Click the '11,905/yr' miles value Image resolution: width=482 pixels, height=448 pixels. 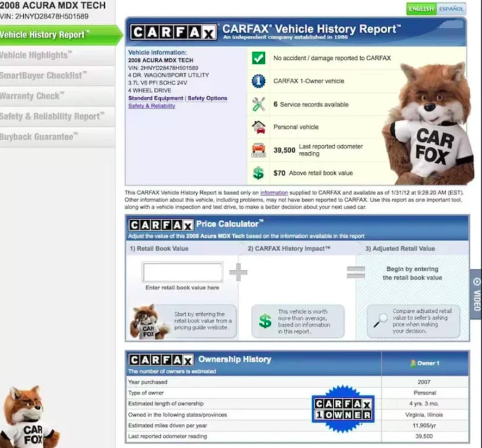coord(424,426)
